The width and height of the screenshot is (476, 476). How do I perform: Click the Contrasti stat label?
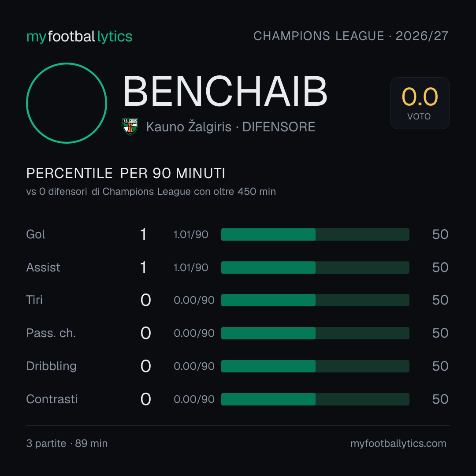tap(52, 399)
